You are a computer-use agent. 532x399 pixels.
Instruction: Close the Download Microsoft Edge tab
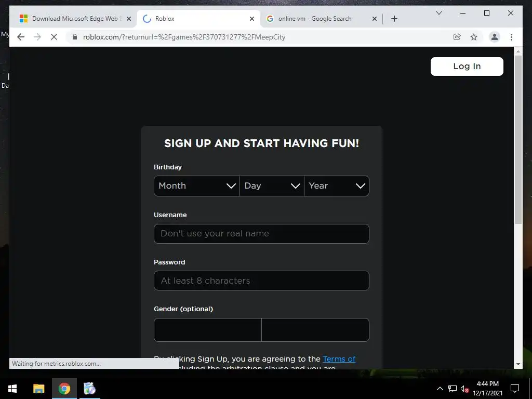point(129,19)
